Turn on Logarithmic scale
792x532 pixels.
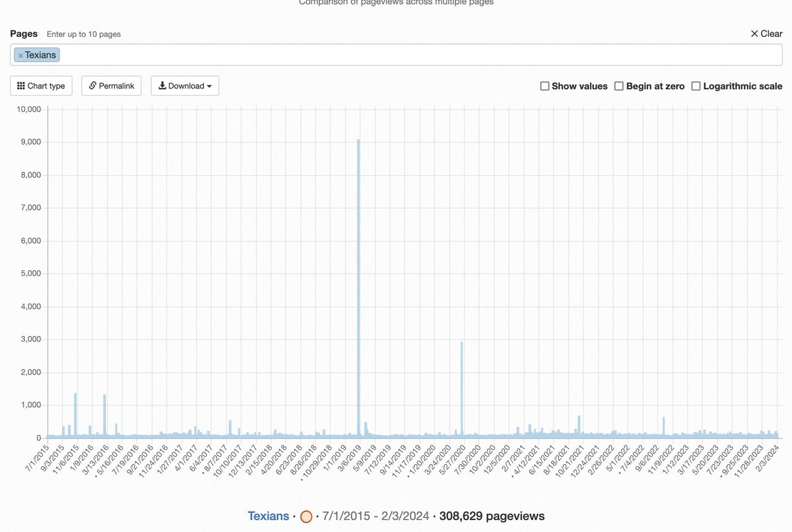(x=696, y=86)
